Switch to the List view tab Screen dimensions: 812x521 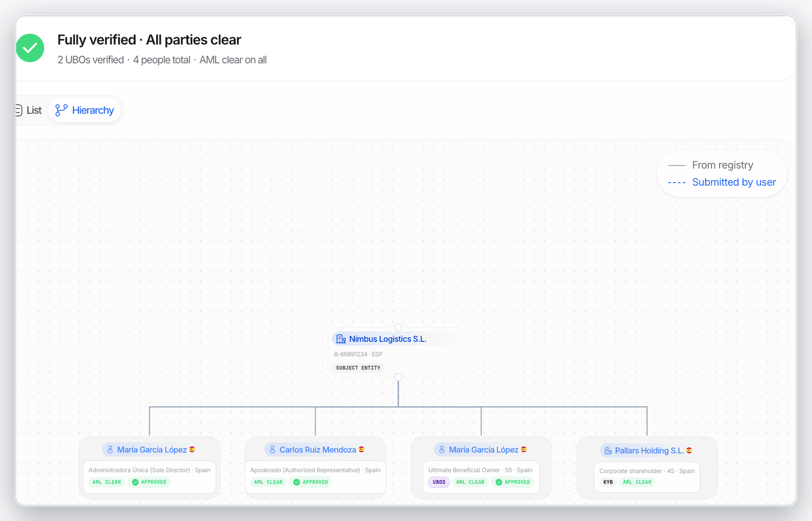[x=28, y=110]
